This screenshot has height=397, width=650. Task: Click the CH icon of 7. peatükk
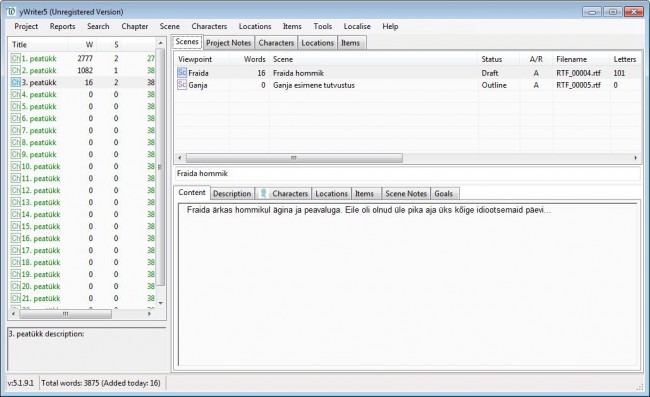coord(15,131)
